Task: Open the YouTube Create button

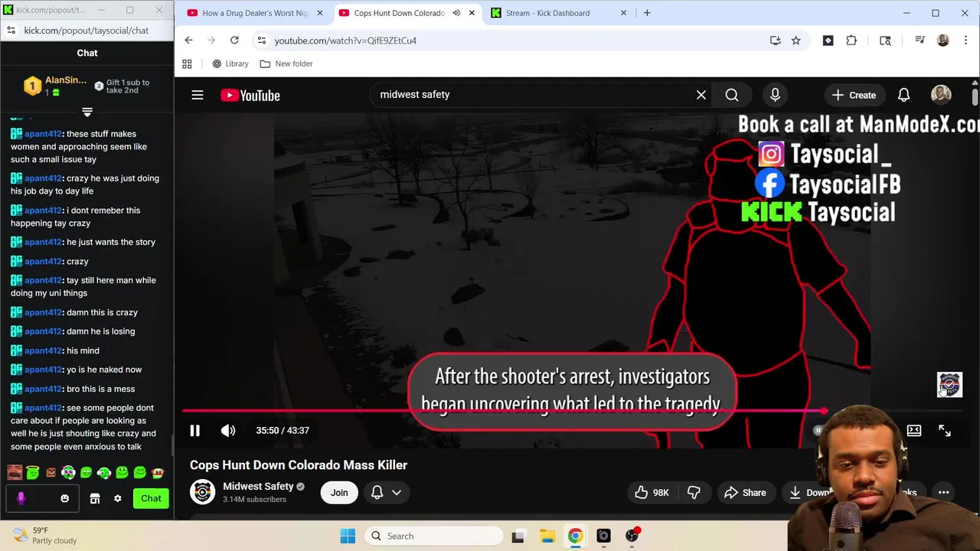Action: click(854, 95)
